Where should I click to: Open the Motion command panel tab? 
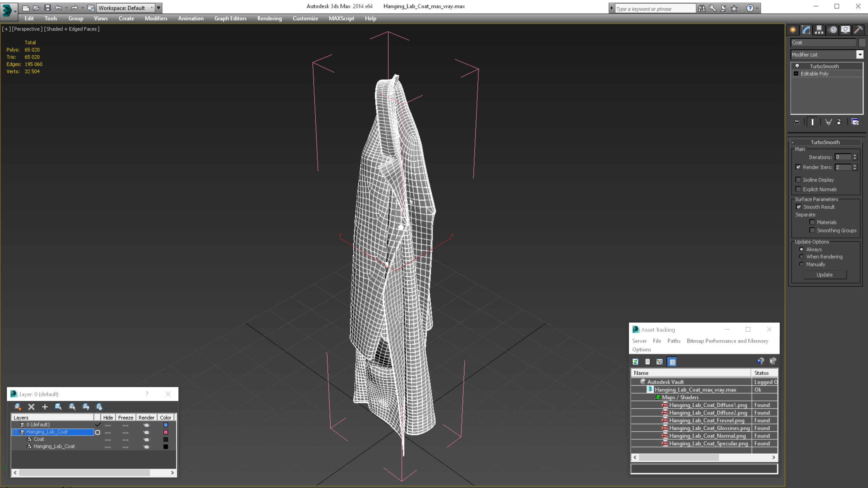click(x=833, y=30)
